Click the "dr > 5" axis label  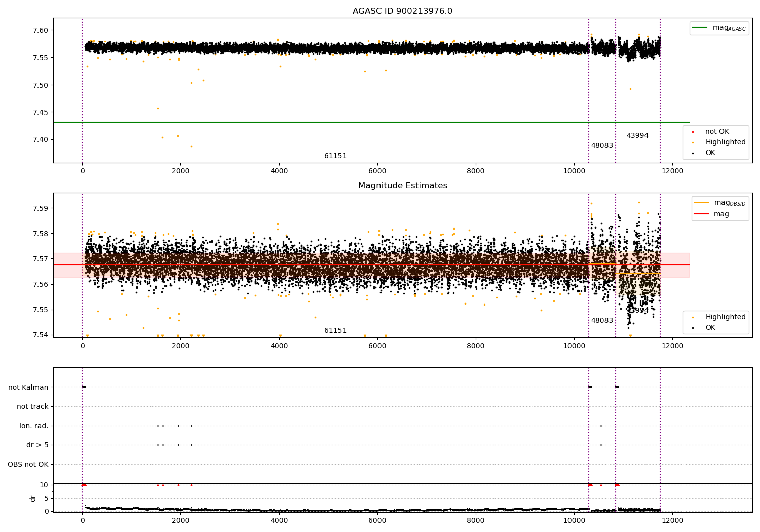click(37, 445)
